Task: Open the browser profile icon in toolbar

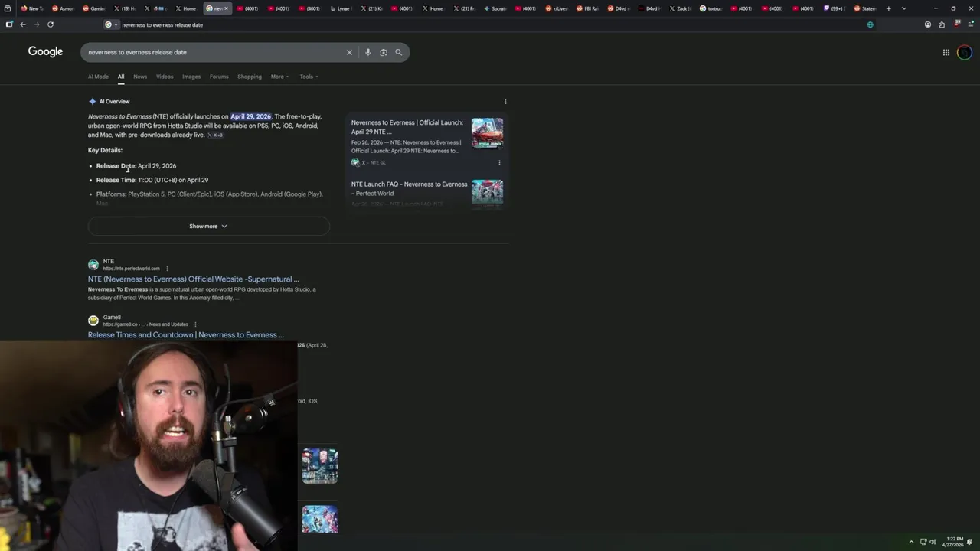Action: click(928, 24)
